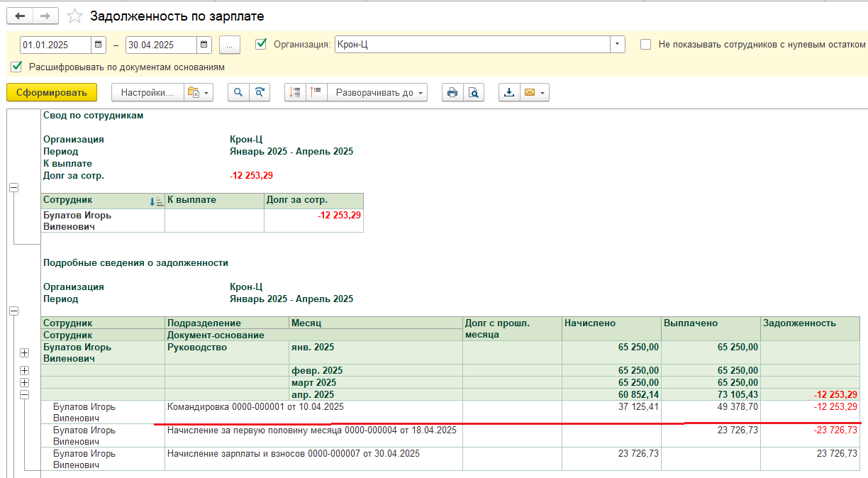Open the Настройки... button
Image resolution: width=868 pixels, height=478 pixels.
tap(147, 92)
